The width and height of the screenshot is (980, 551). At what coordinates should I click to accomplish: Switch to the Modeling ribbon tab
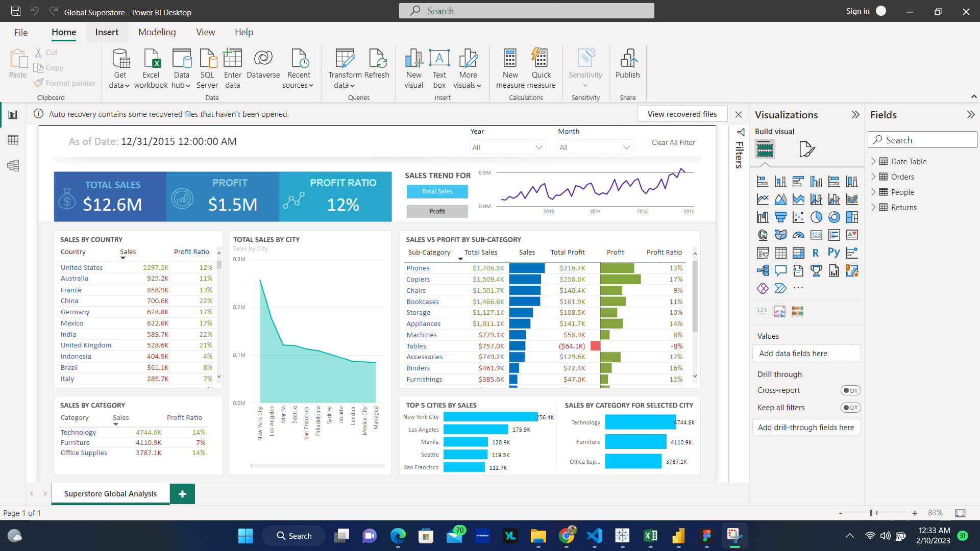(x=157, y=32)
